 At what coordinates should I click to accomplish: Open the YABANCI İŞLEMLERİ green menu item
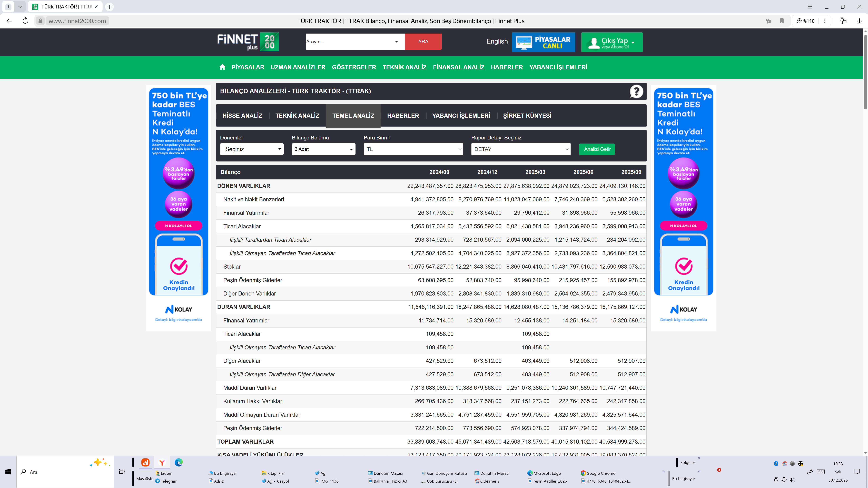558,67
